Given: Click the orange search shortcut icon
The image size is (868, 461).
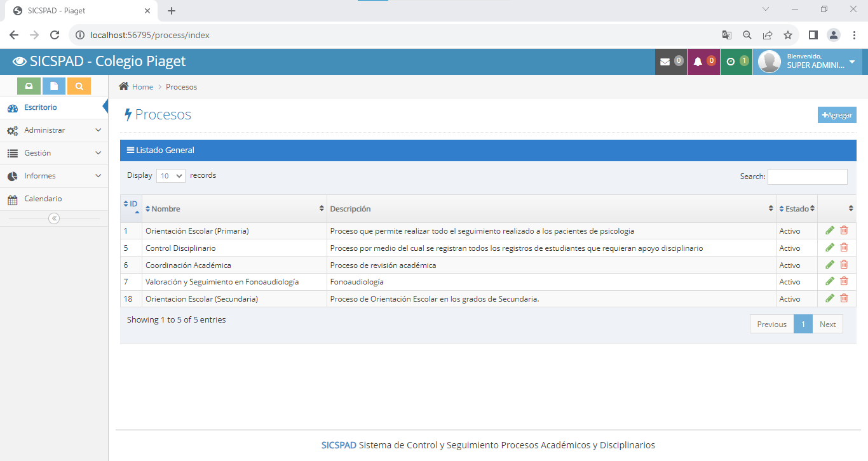Looking at the screenshot, I should pos(79,86).
